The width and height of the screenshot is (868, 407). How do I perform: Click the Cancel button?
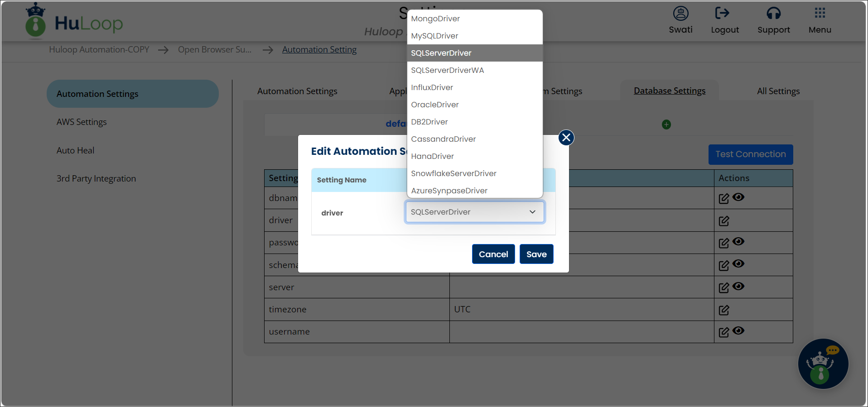(x=493, y=254)
